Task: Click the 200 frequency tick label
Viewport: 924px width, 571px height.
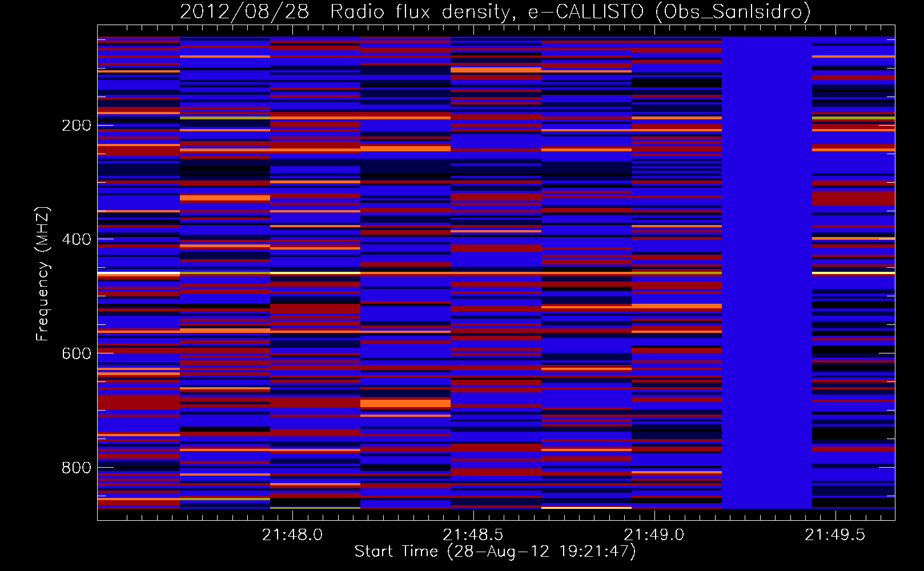Action: tap(77, 125)
